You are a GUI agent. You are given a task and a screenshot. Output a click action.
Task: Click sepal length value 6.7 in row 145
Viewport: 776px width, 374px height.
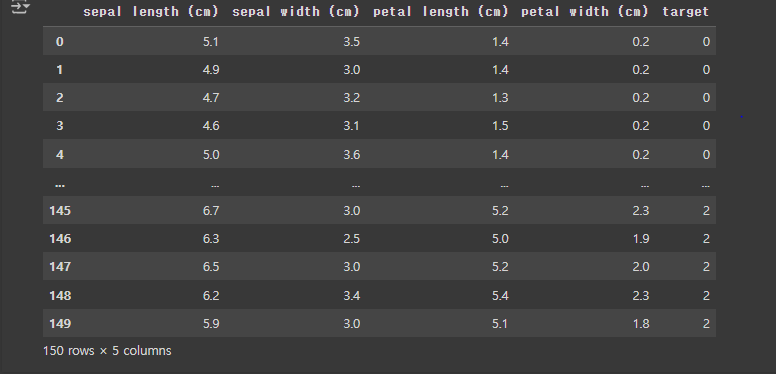[211, 211]
